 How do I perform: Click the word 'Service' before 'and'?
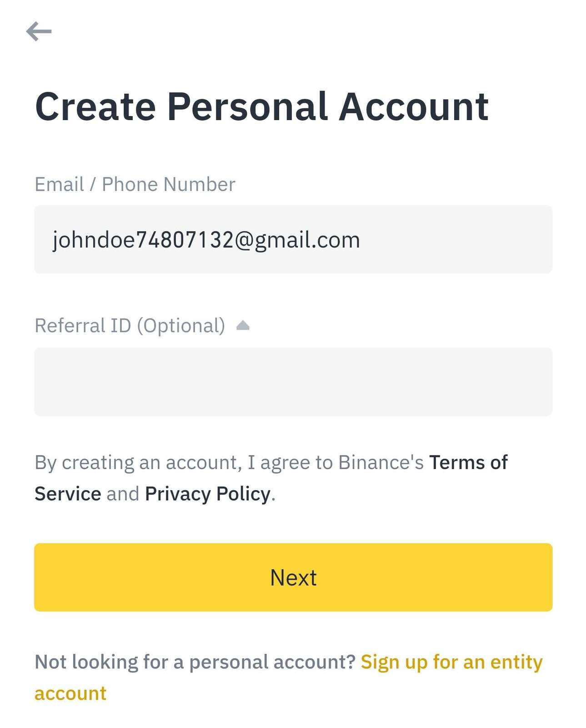[x=68, y=494]
